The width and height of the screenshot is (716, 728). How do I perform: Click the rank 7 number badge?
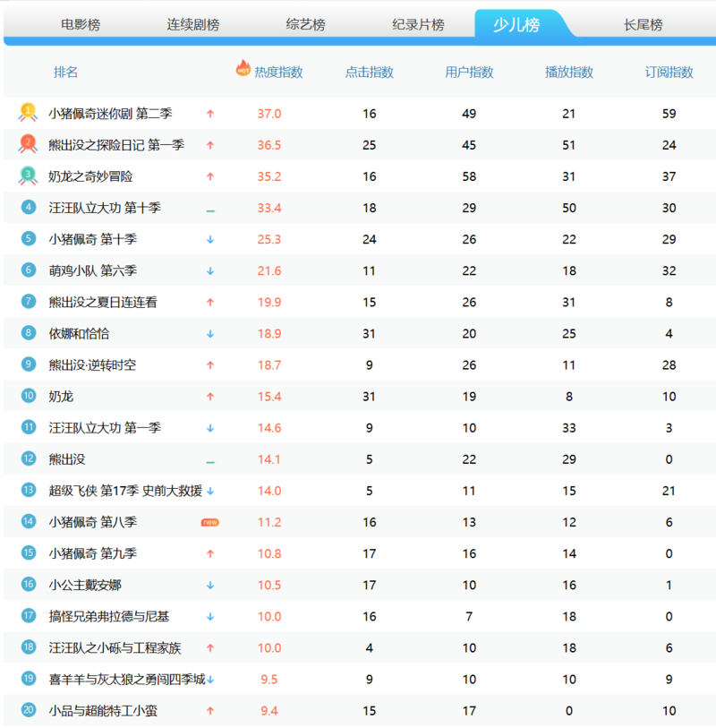tap(29, 302)
